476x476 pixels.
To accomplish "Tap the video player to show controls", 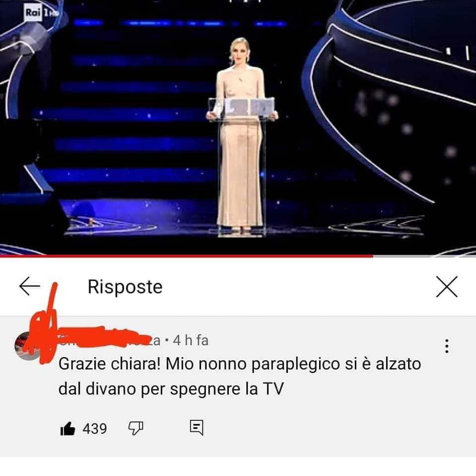I will tap(238, 127).
